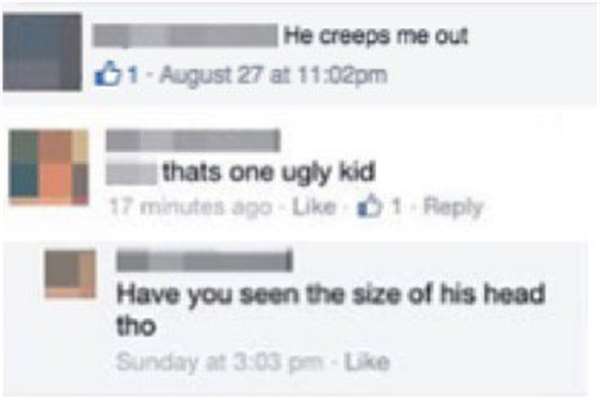Screen dimensions: 600x400
Task: Open the colorful avatar of the 'ugly kid' commenter
Action: pyautogui.click(x=49, y=167)
